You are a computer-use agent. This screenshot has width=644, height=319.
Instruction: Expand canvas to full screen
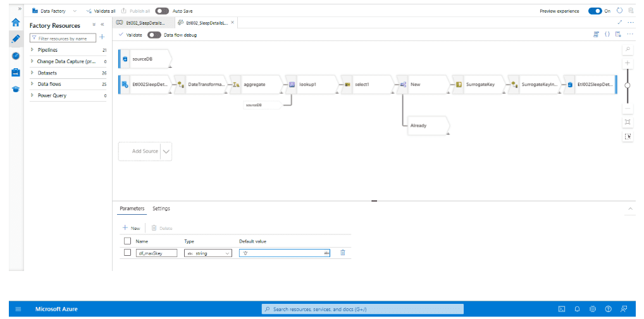point(620,23)
